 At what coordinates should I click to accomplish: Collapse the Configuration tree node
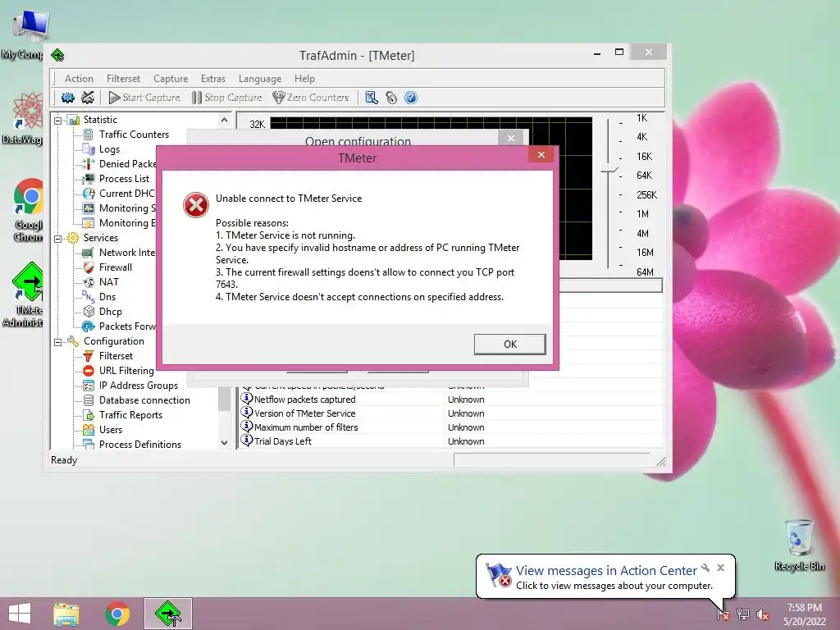coord(58,342)
